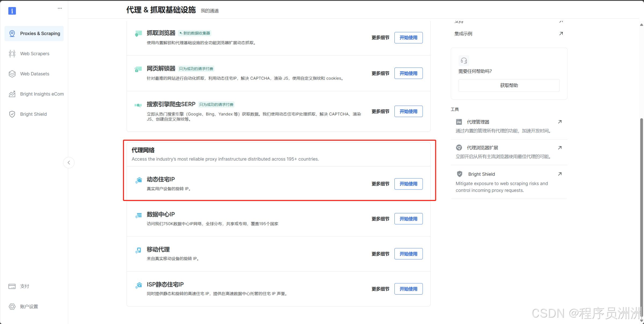View 更多细节 for 搜索引擎爬虫SERP

point(380,111)
